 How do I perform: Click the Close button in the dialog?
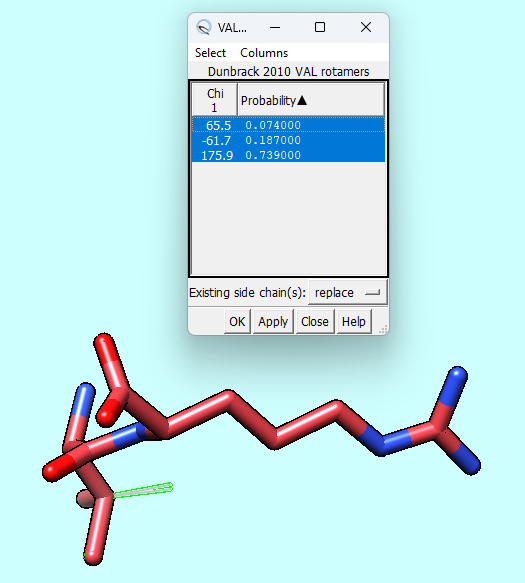pyautogui.click(x=315, y=322)
